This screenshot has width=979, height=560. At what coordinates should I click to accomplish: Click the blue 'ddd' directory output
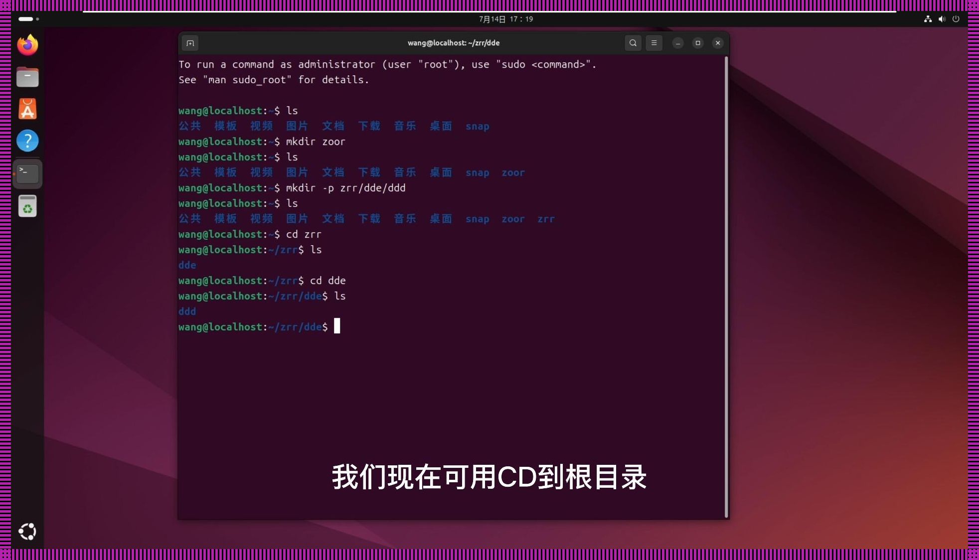click(x=187, y=311)
